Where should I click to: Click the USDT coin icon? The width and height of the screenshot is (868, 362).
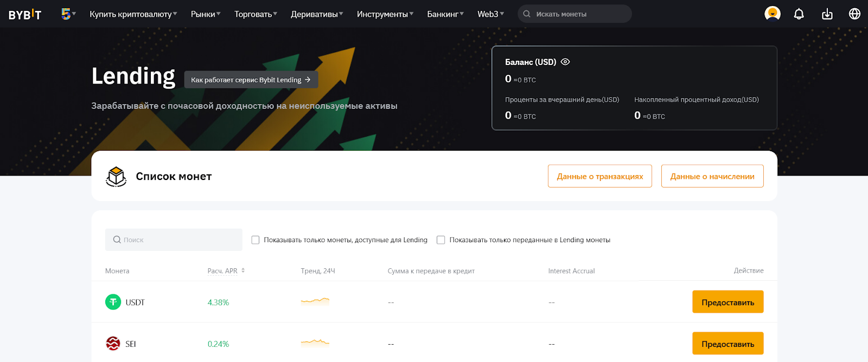113,302
